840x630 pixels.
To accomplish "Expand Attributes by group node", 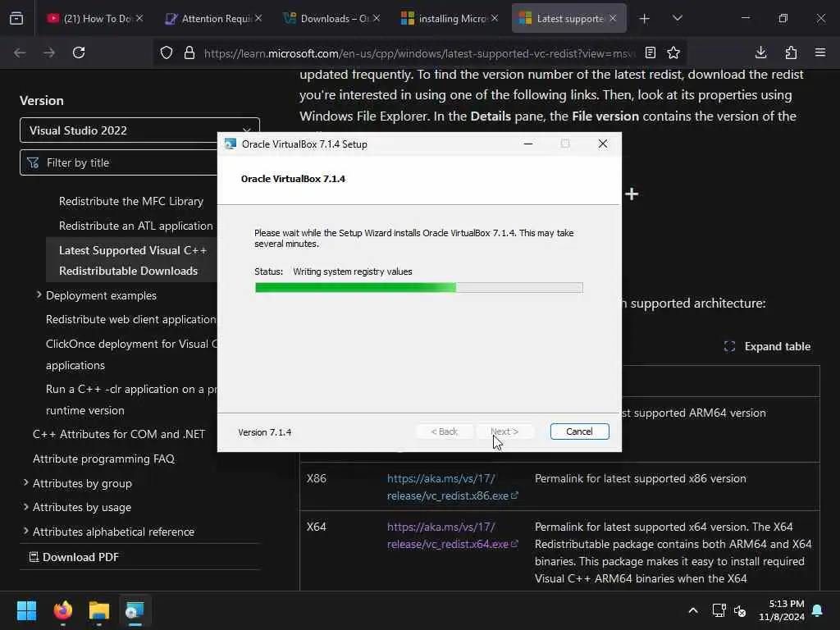I will (25, 482).
